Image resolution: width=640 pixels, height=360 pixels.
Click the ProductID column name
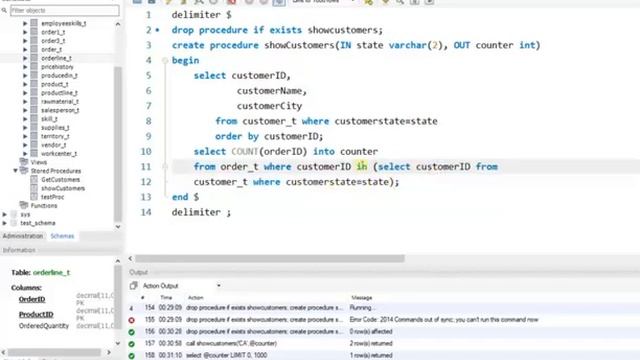click(x=36, y=314)
